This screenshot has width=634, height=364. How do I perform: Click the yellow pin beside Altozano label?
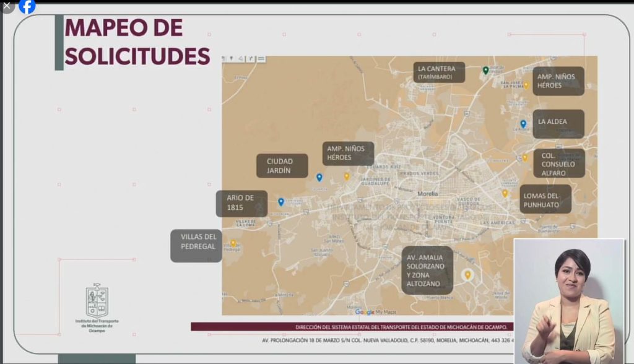pos(468,274)
